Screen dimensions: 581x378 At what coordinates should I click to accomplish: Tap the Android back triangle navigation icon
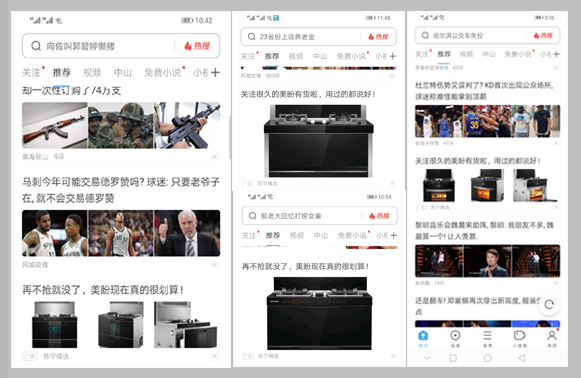coord(522,358)
